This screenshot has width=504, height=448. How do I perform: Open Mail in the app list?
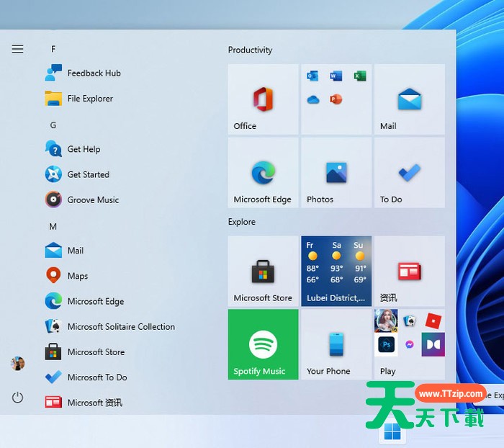[x=64, y=251]
